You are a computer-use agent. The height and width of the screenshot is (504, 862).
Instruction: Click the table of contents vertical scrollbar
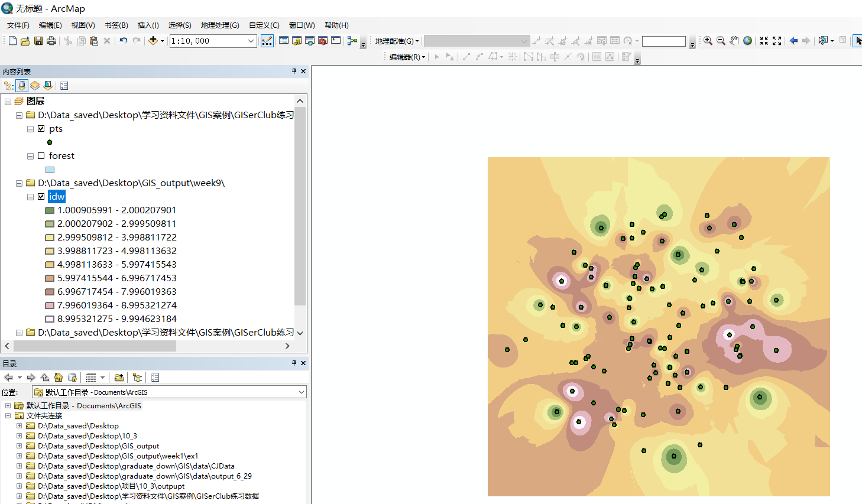(300, 207)
